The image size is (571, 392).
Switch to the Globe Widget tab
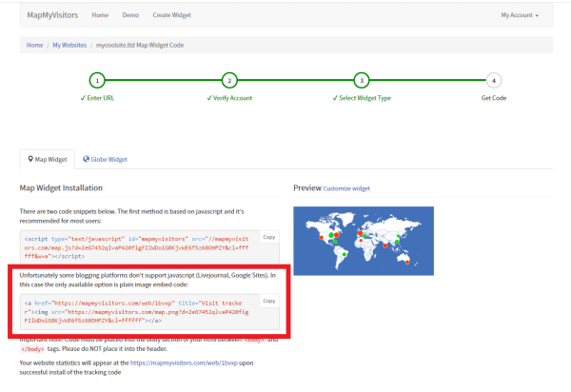coord(106,160)
